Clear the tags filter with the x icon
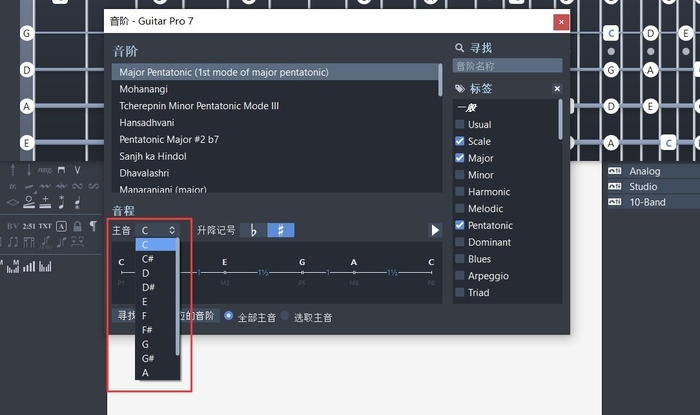This screenshot has width=700, height=415. (557, 89)
